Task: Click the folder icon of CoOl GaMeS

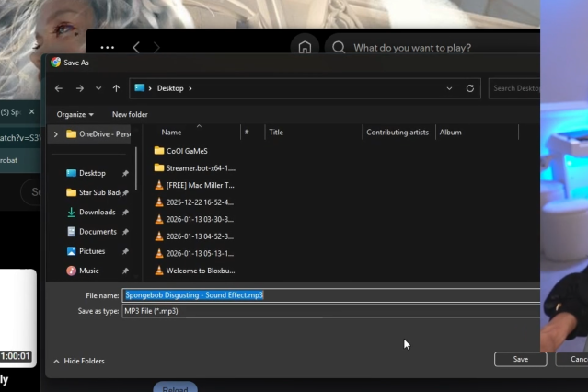Action: (x=159, y=150)
